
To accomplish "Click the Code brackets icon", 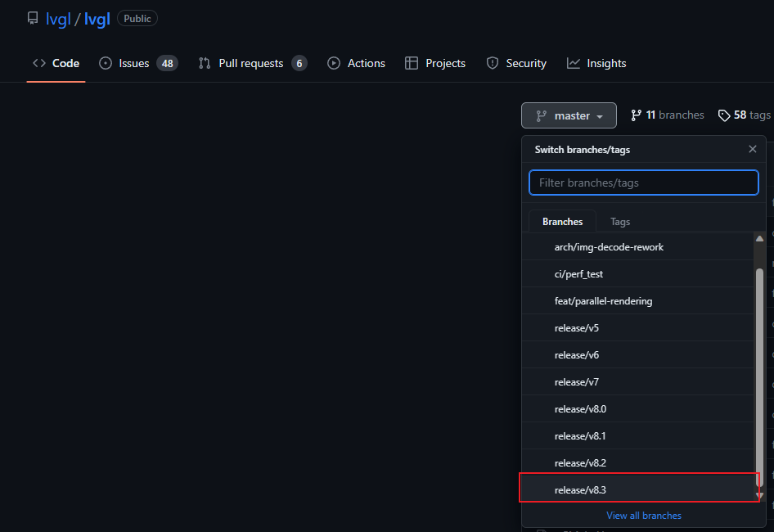I will 39,63.
